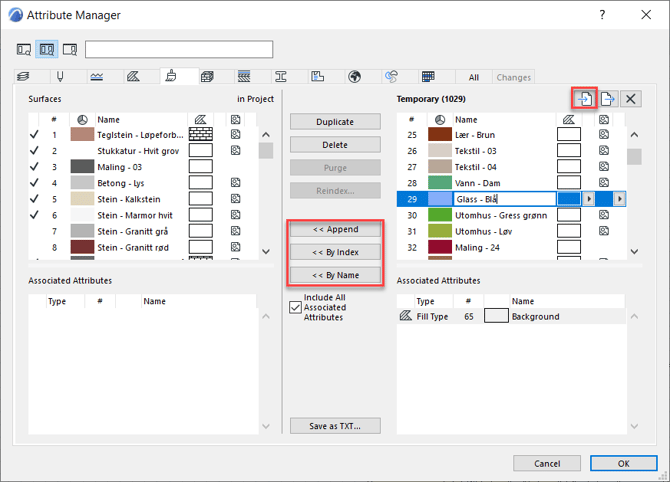Click the green Vann - Dam swatch

440,183
